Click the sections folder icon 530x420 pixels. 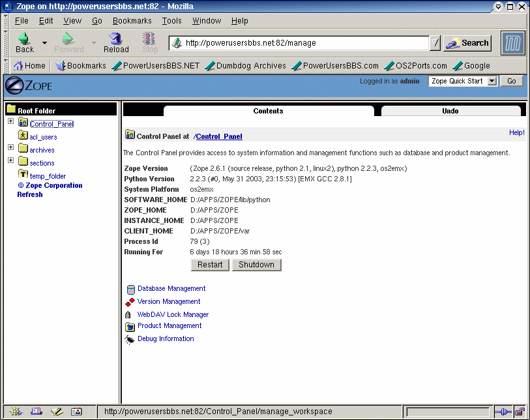coord(23,161)
